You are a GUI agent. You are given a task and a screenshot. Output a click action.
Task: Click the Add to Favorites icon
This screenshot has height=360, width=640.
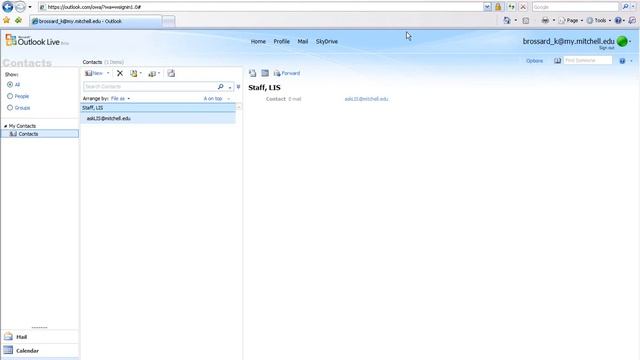[18, 20]
